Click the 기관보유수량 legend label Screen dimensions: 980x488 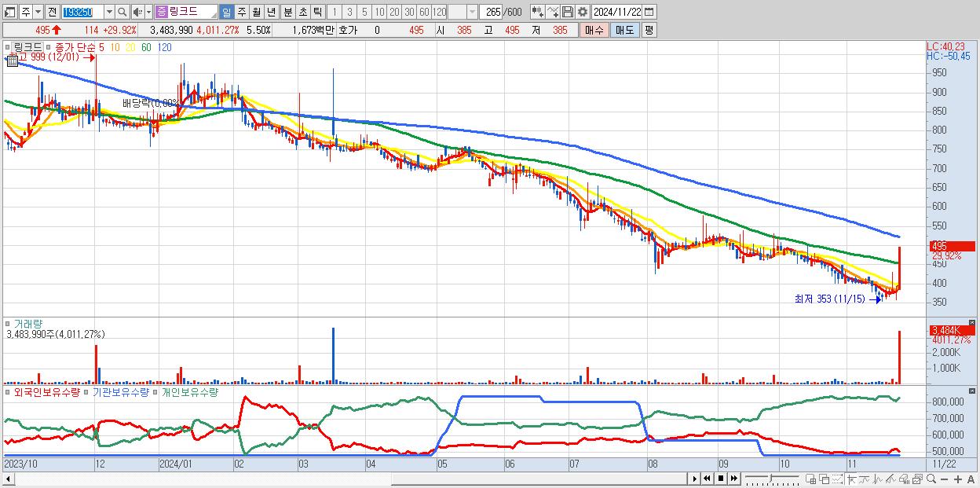click(x=119, y=391)
